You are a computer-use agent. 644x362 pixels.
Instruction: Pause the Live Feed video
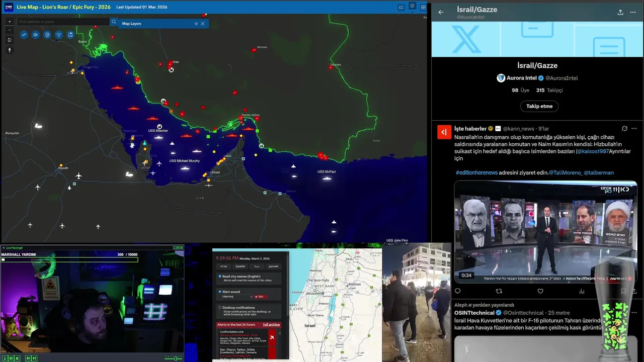pyautogui.click(x=10, y=358)
